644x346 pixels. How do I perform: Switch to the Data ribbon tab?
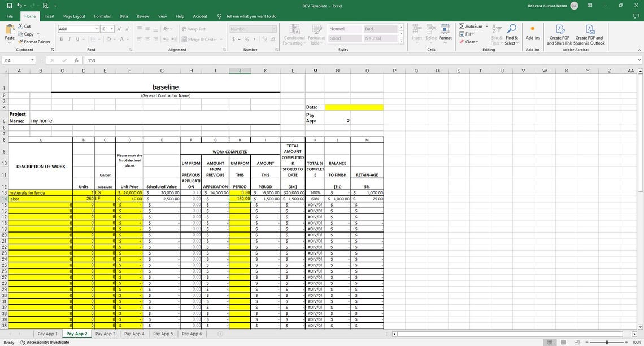click(x=124, y=16)
